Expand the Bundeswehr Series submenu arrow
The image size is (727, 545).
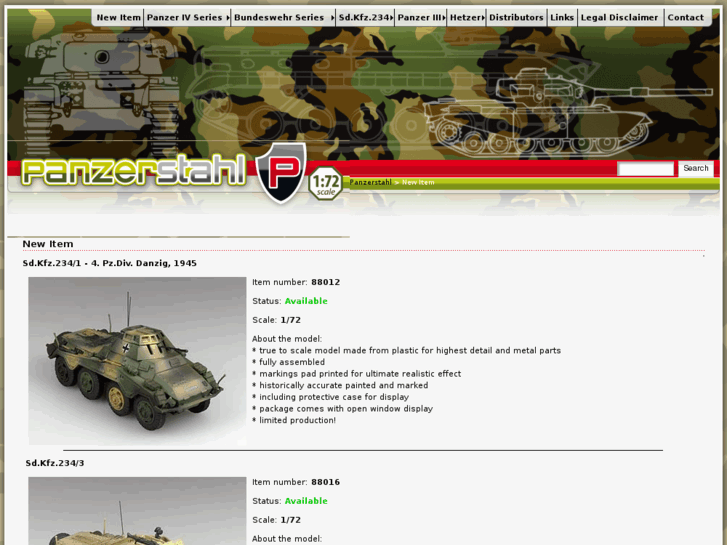click(x=332, y=18)
